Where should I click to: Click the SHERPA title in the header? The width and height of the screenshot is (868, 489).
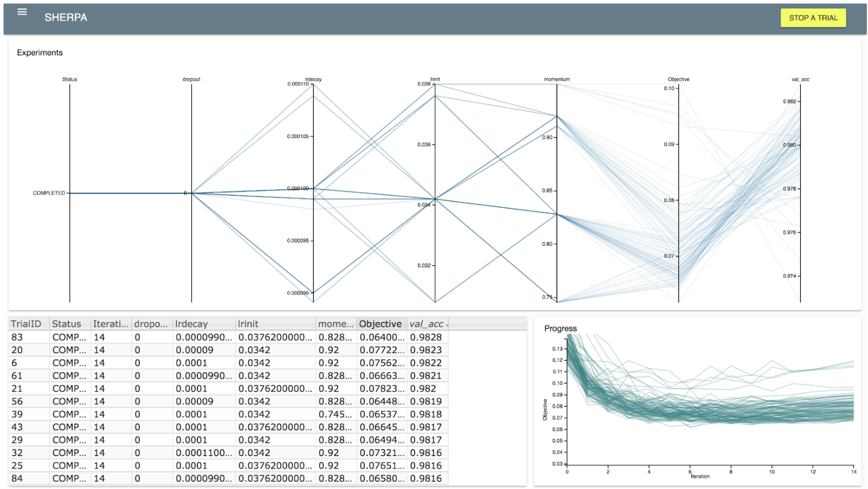tap(65, 18)
